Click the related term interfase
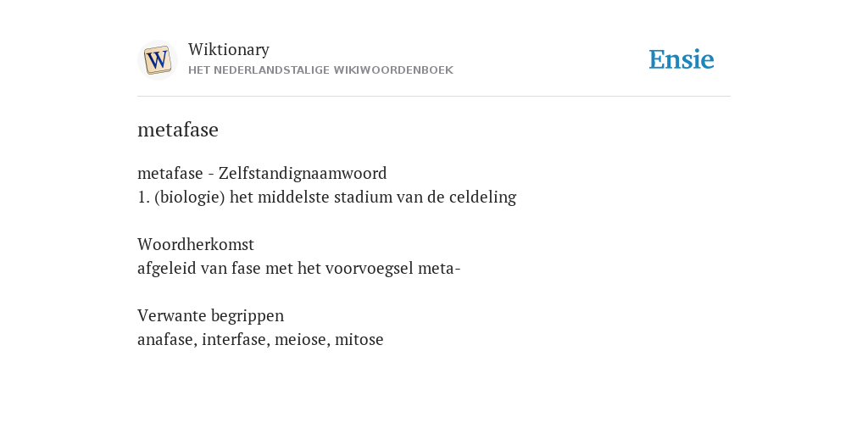Screen dimensions: 868x434 235,340
